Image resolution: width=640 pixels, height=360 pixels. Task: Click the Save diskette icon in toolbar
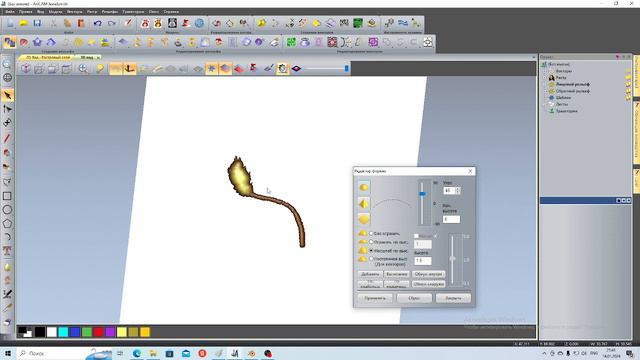[x=37, y=23]
